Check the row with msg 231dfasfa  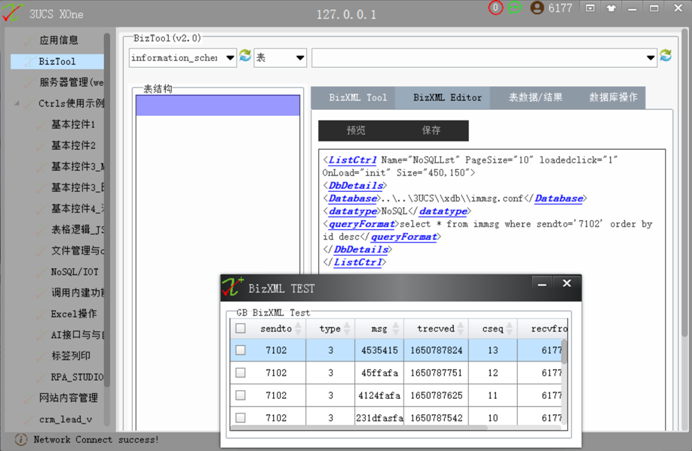pos(241,417)
